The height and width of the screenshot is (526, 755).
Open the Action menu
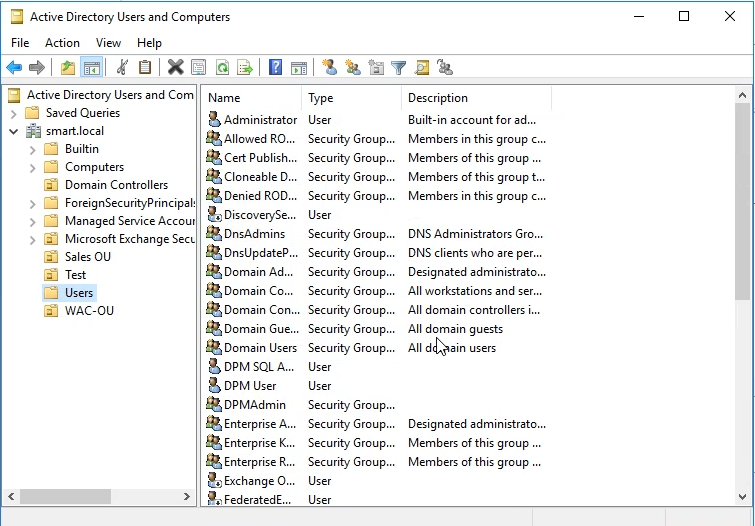(x=63, y=43)
